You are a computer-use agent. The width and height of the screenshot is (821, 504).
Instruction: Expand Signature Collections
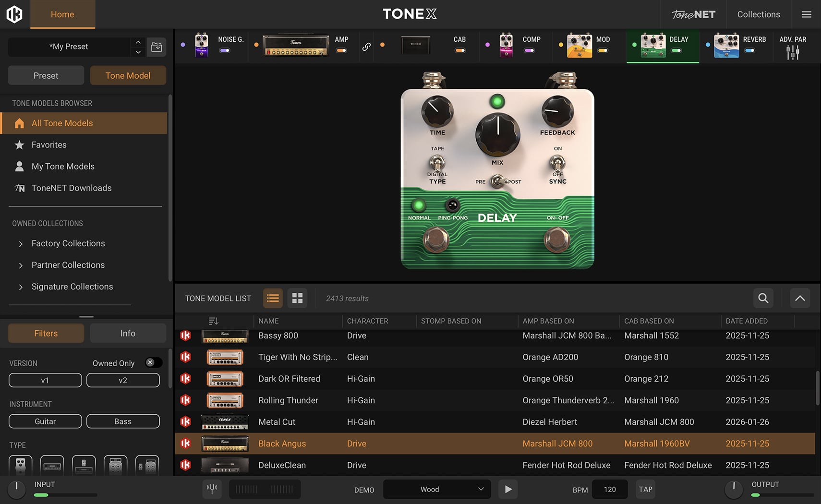(21, 287)
